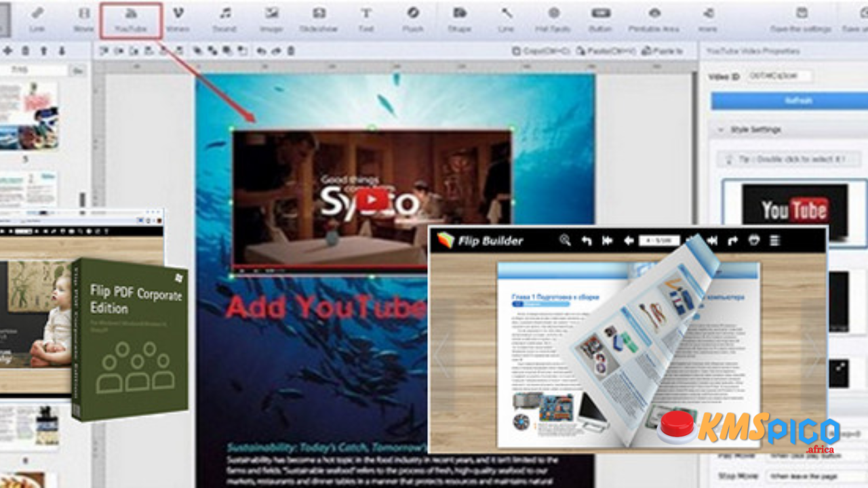Select the Flash tool in the toolbar
The width and height of the screenshot is (868, 488).
click(x=412, y=20)
